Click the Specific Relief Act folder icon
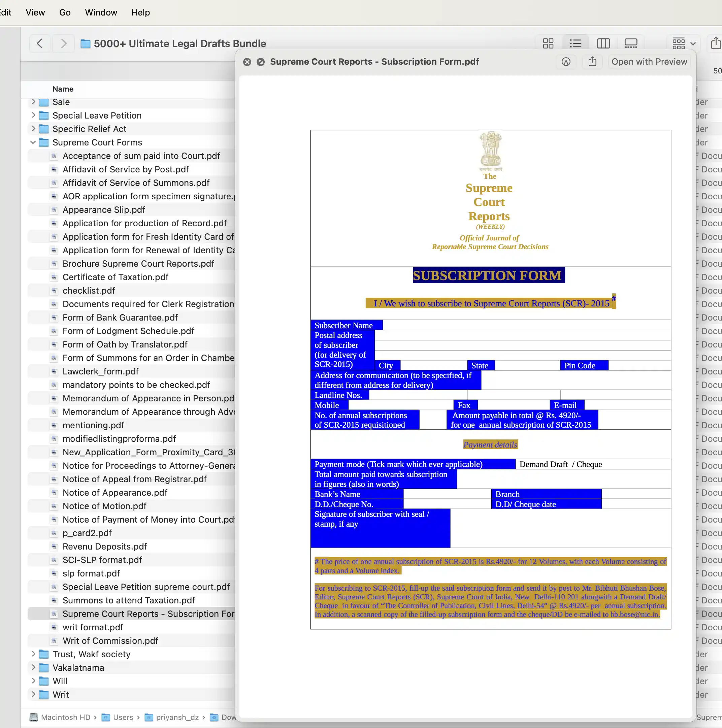The height and width of the screenshot is (728, 722). click(x=44, y=129)
